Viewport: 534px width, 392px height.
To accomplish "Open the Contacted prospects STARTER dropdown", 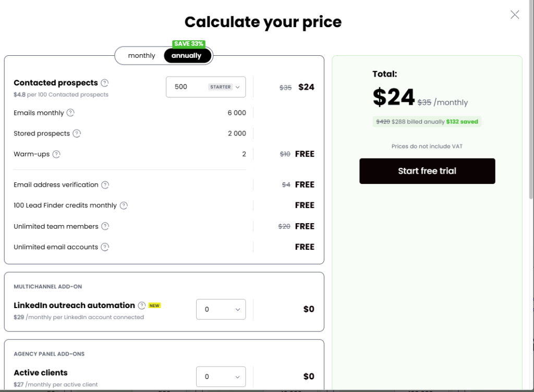I will [205, 87].
